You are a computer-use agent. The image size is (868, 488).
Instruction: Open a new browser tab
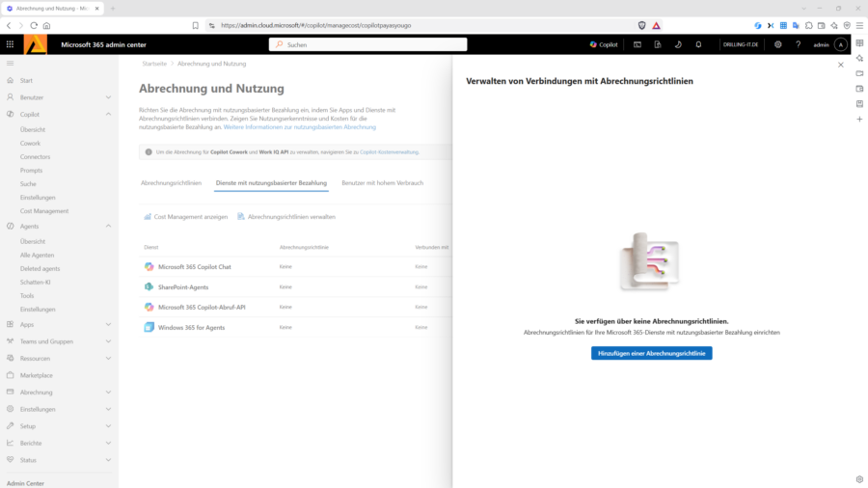113,9
